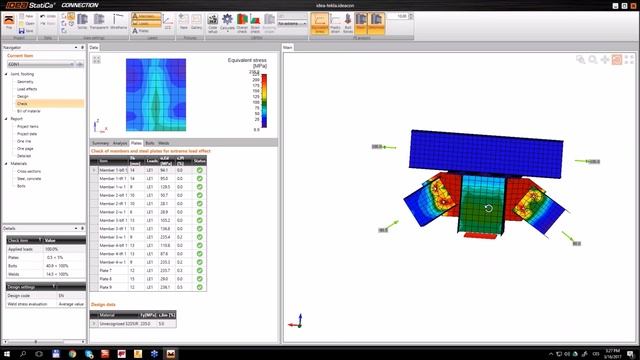Show Plastic strain results
640x360 pixels.
(x=335, y=23)
